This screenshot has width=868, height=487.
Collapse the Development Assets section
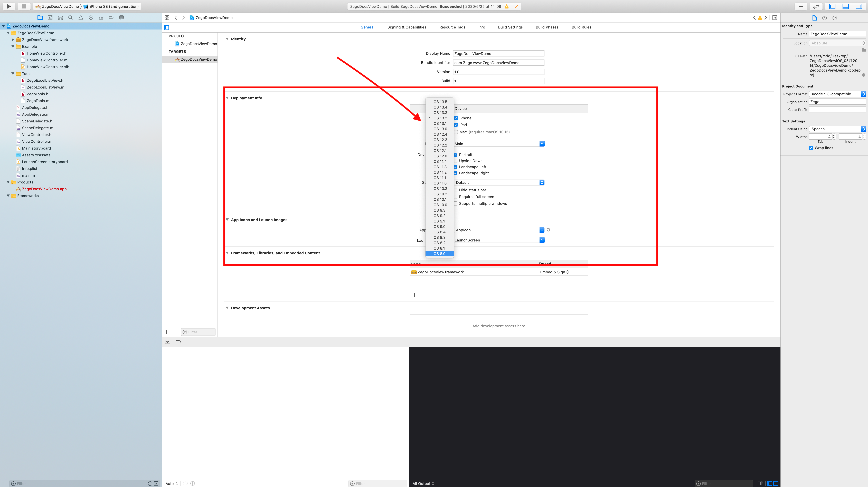[x=227, y=308]
